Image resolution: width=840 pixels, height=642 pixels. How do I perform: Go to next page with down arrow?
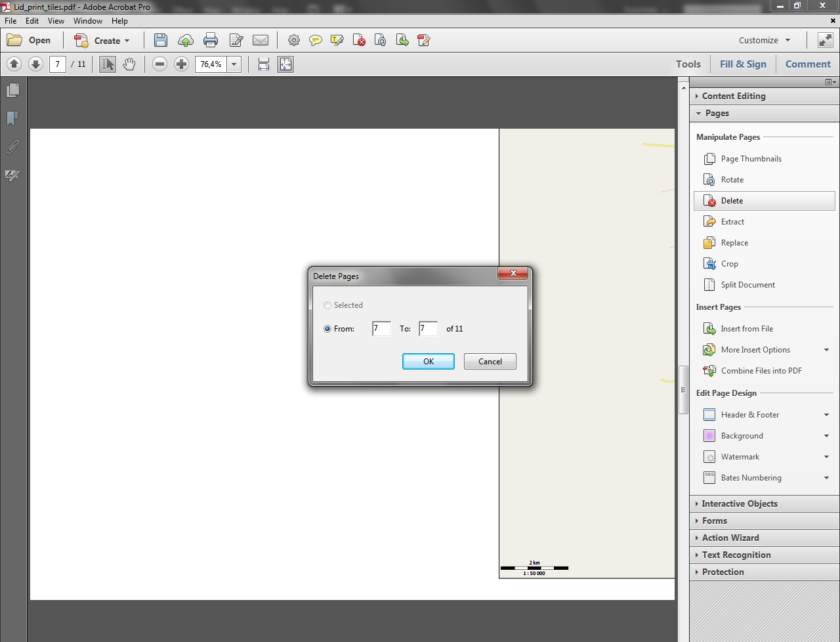coord(36,64)
